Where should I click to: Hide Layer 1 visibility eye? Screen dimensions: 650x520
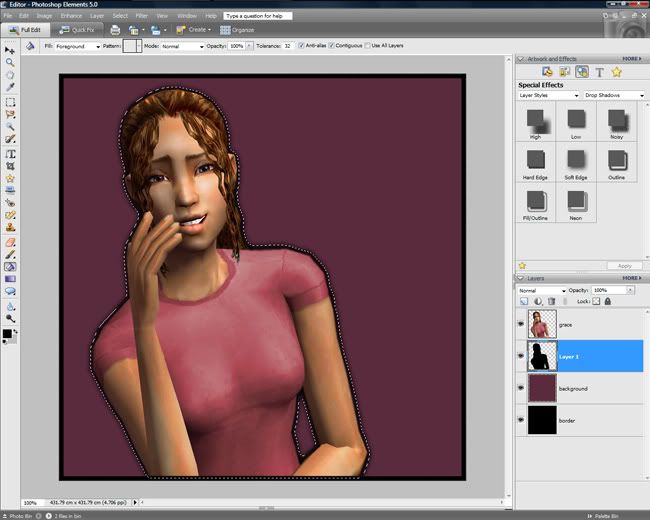pyautogui.click(x=521, y=356)
